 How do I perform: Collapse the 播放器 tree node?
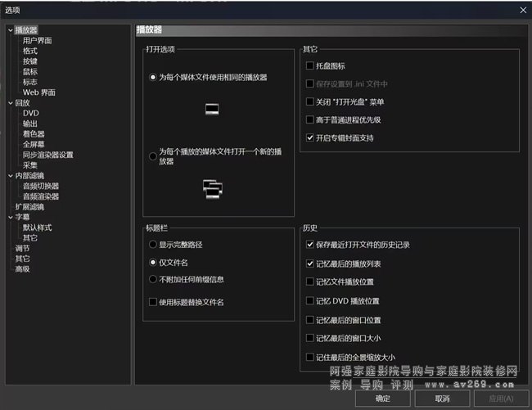(x=10, y=30)
